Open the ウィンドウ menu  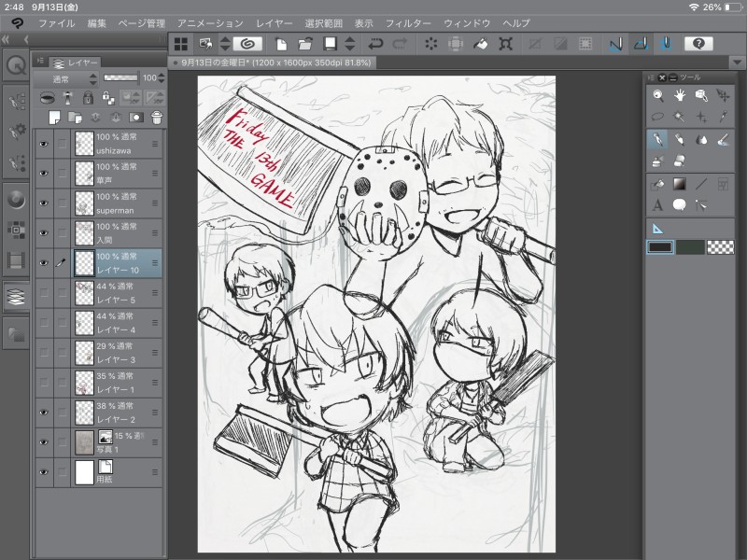pos(467,23)
